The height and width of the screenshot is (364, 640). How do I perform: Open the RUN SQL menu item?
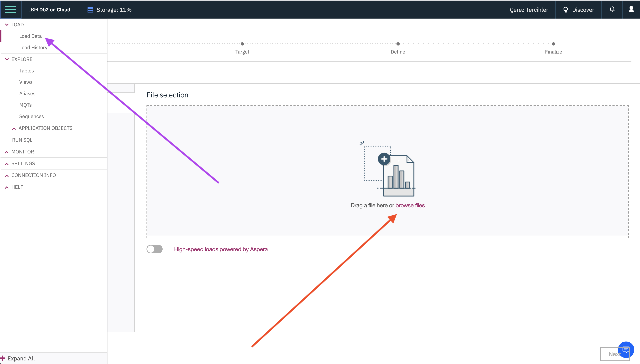[22, 140]
